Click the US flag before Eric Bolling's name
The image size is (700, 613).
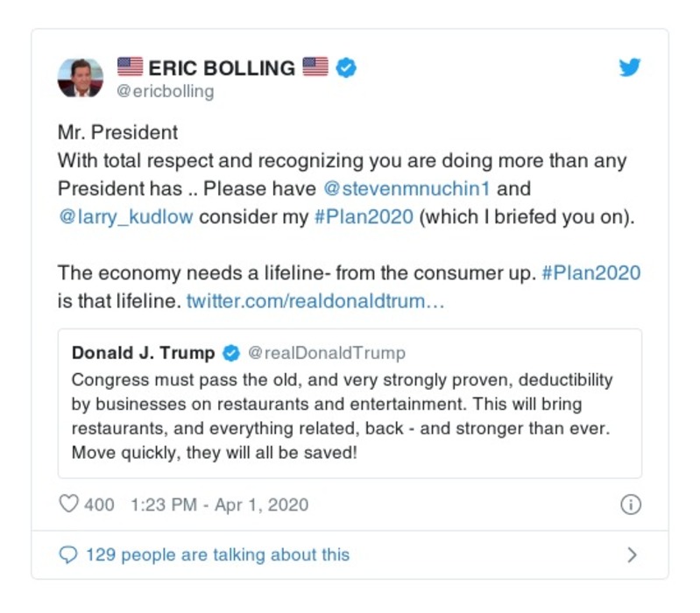tap(130, 67)
